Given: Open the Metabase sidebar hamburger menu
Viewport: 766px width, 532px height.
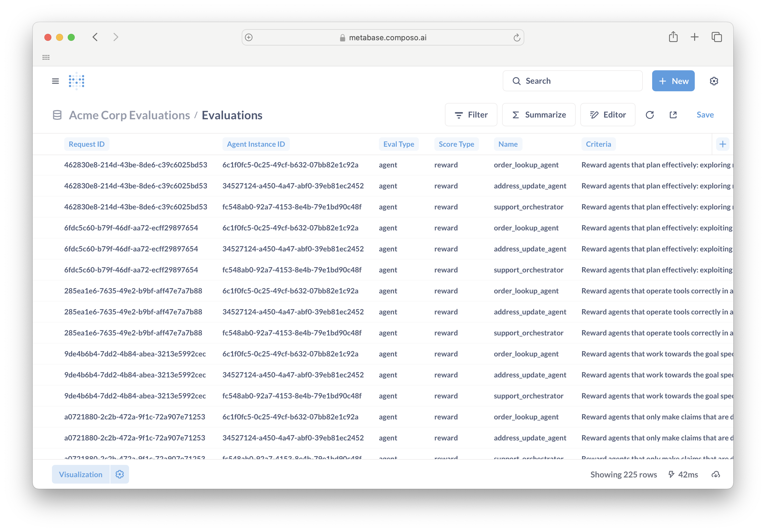Looking at the screenshot, I should tap(55, 81).
